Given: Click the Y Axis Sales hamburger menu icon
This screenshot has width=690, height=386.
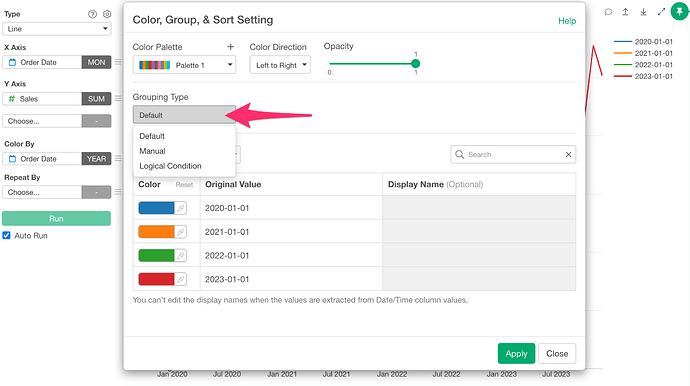Looking at the screenshot, I should (x=118, y=99).
